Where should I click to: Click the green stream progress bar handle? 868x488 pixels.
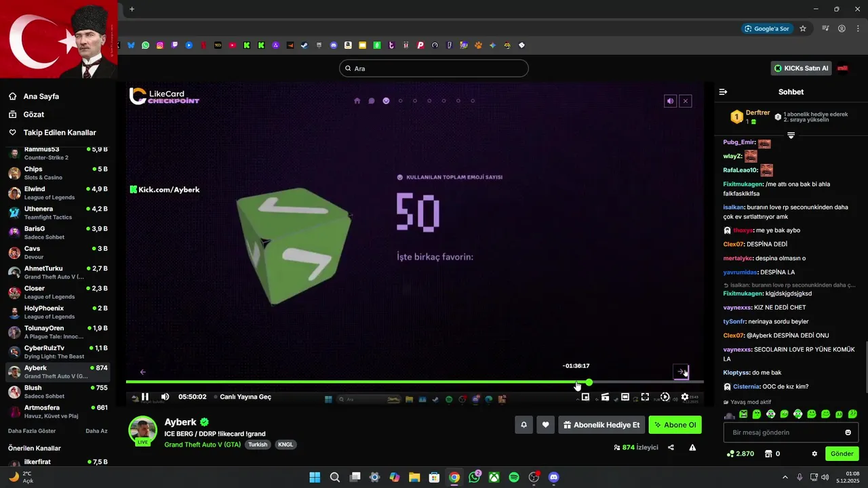(589, 382)
